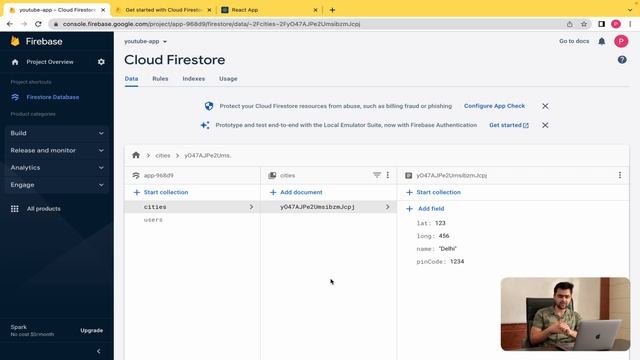
Task: Click the Get started link
Action: point(509,125)
